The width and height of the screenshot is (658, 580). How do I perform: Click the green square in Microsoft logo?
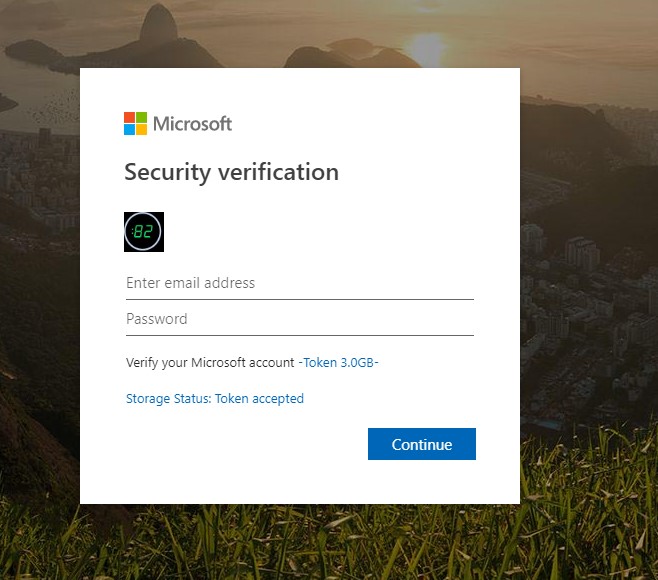coord(141,118)
